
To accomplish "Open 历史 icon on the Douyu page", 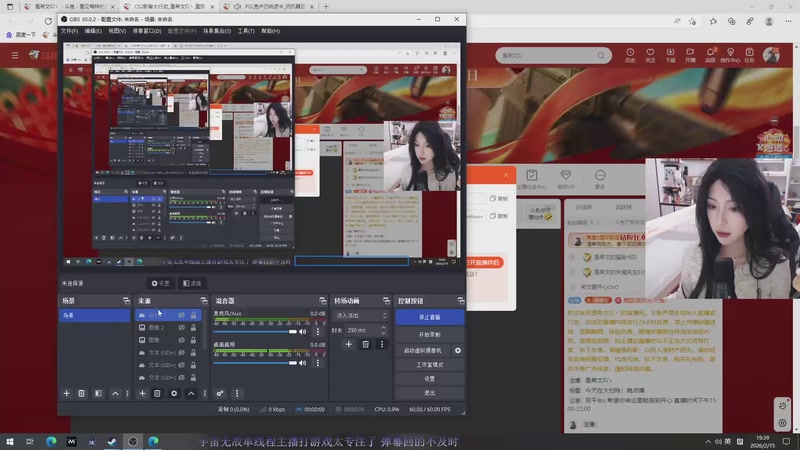I will (630, 55).
